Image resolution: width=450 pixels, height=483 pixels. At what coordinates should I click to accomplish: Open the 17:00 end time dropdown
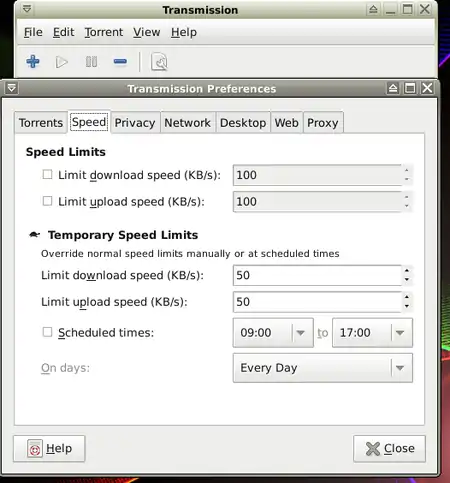372,333
